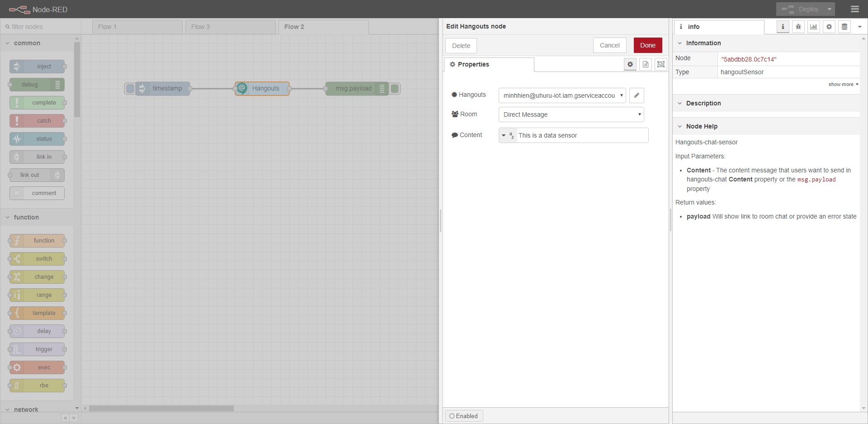
Task: Toggle the Enabled node state button
Action: pyautogui.click(x=464, y=416)
